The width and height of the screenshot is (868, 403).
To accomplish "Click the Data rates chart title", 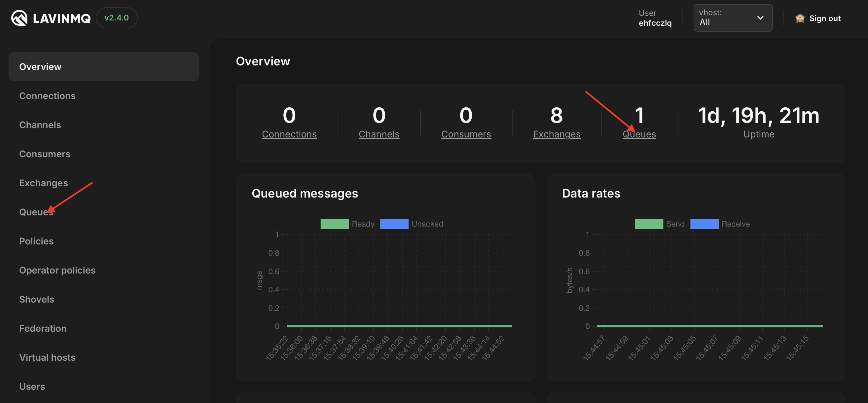I will [591, 194].
